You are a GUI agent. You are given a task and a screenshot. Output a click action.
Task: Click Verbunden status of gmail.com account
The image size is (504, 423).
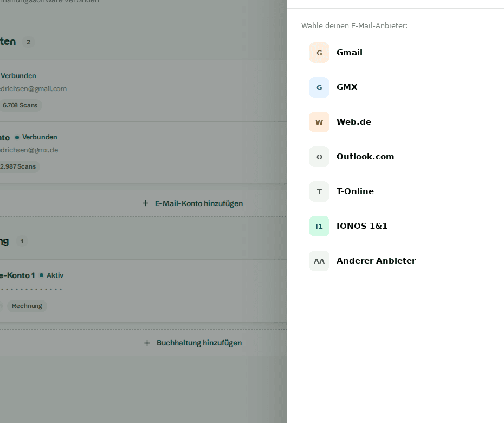(18, 76)
